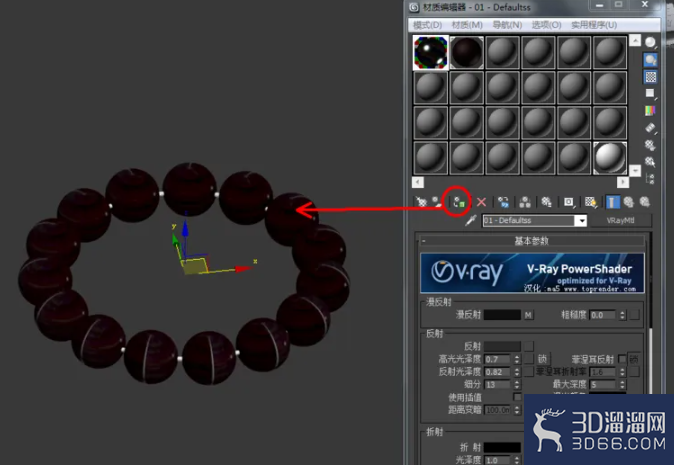Click the Sample UV Tiling icon
Viewport: 674px width, 465px height.
pos(650,93)
